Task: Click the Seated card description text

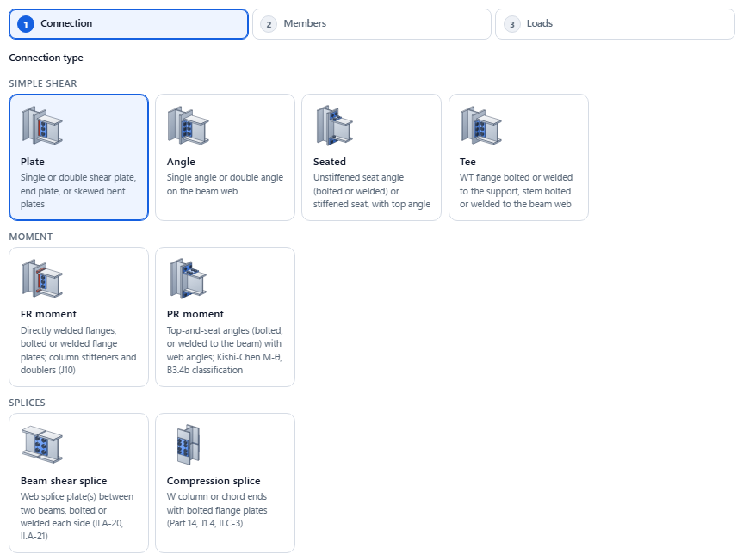Action: pyautogui.click(x=372, y=191)
